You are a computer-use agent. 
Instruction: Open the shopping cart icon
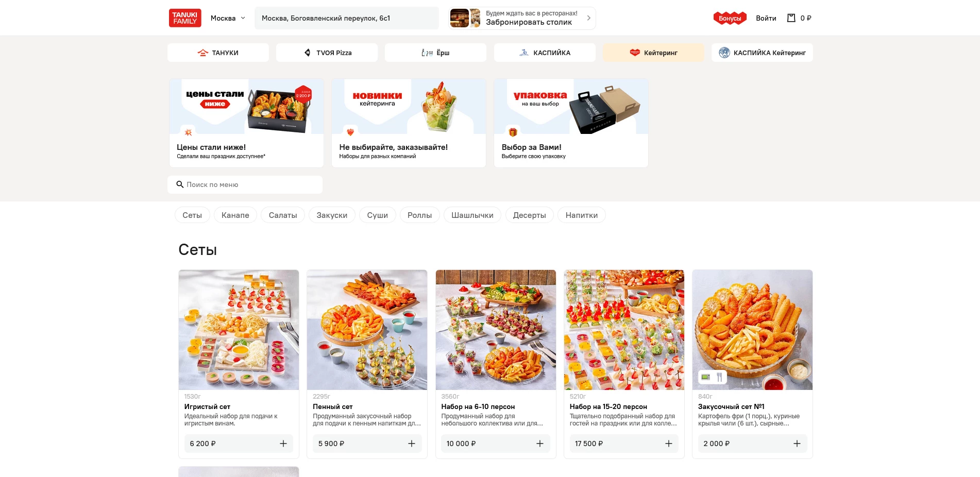(x=791, y=18)
